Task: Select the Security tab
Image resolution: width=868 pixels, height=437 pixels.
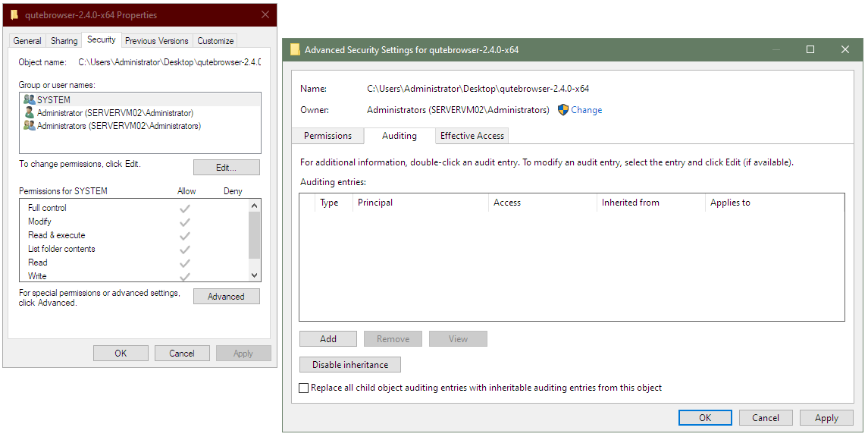Action: tap(102, 40)
